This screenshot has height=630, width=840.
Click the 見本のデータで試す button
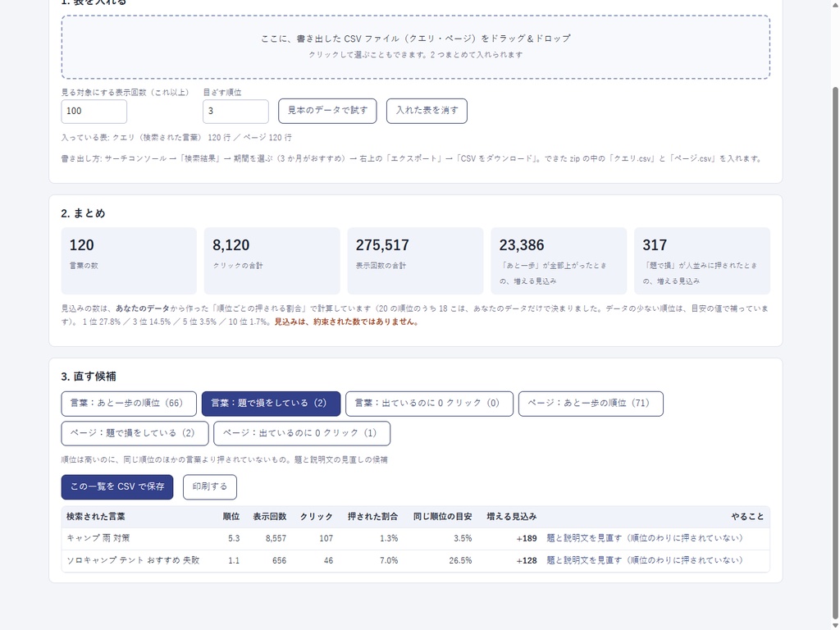(327, 111)
